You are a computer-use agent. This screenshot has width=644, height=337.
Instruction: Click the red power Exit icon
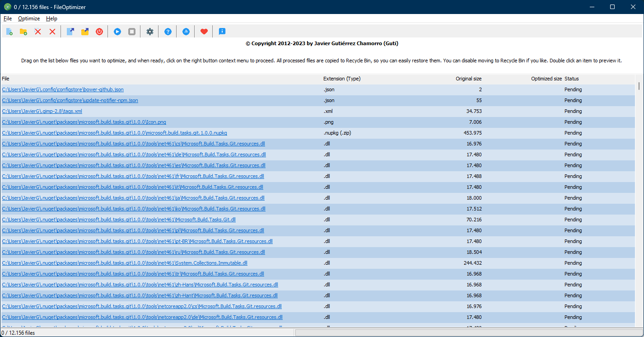click(99, 31)
